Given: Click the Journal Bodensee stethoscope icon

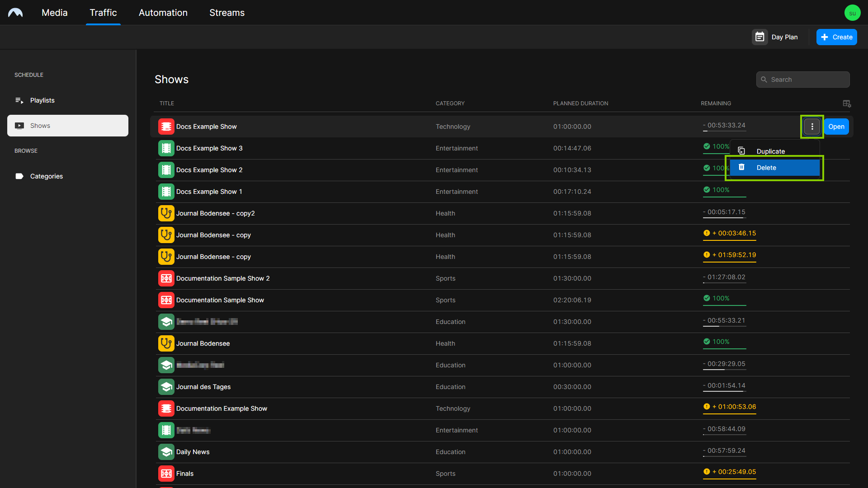Looking at the screenshot, I should pos(166,343).
